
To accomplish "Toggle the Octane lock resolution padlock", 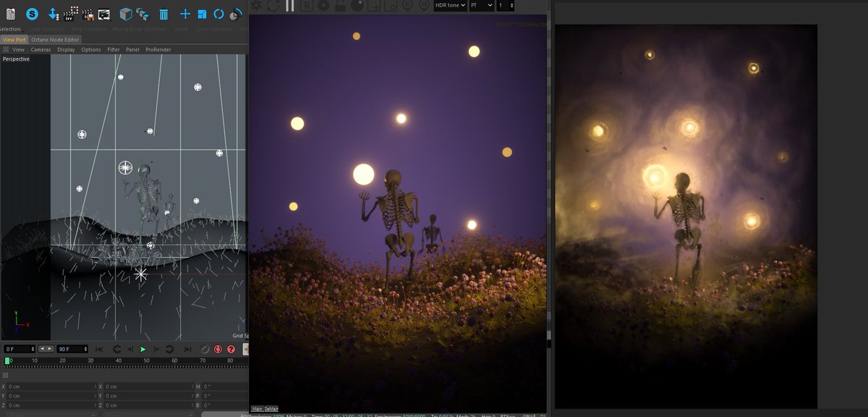I will [340, 5].
